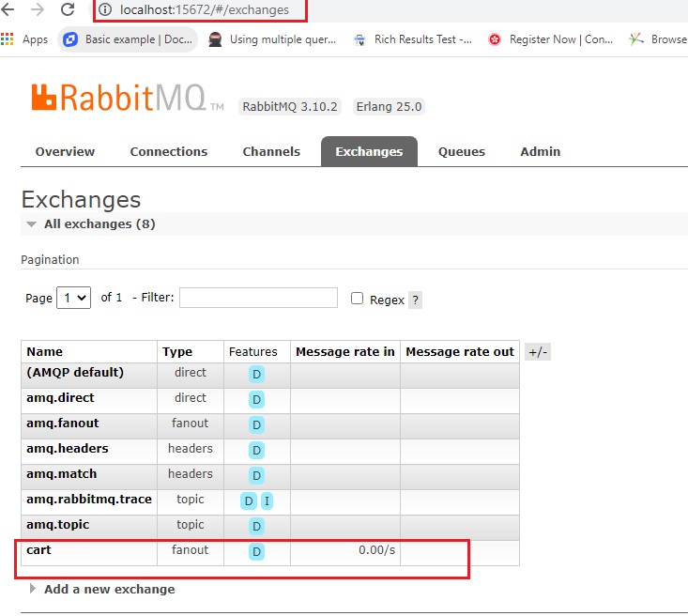Sort by the Name column header

[x=44, y=352]
